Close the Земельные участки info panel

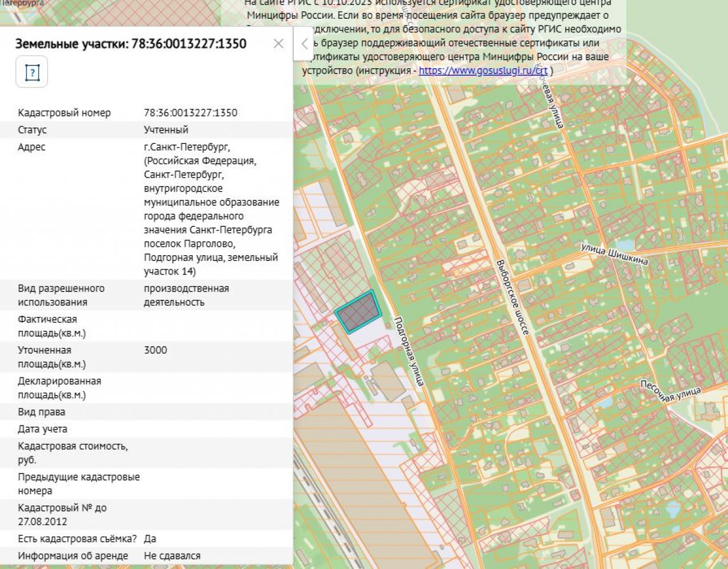278,44
